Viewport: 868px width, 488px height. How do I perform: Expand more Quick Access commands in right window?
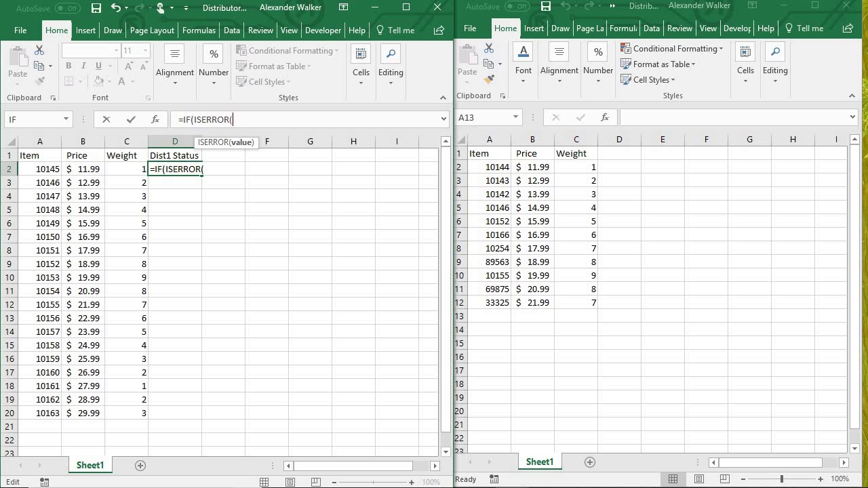tap(613, 6)
